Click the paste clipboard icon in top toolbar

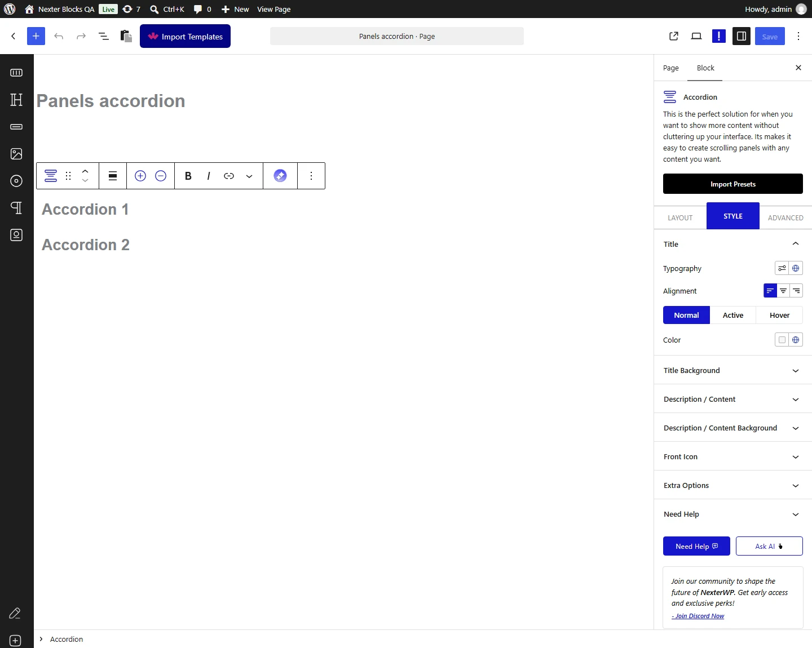(126, 36)
